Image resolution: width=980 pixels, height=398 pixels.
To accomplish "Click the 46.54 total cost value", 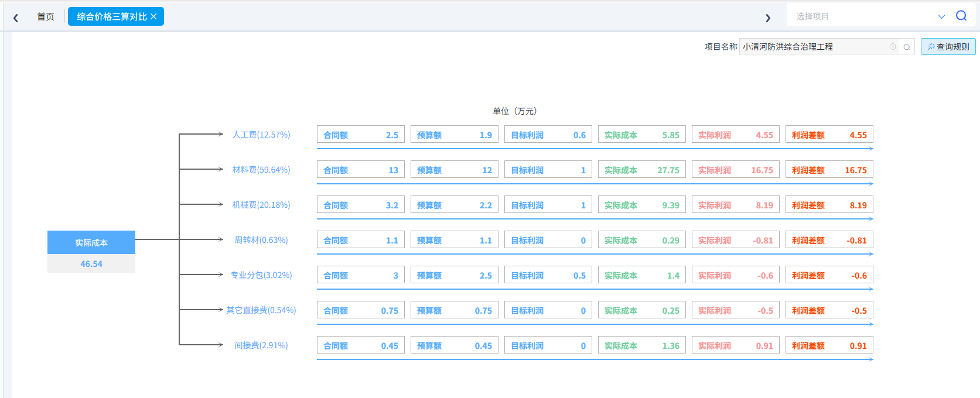I will [x=91, y=264].
